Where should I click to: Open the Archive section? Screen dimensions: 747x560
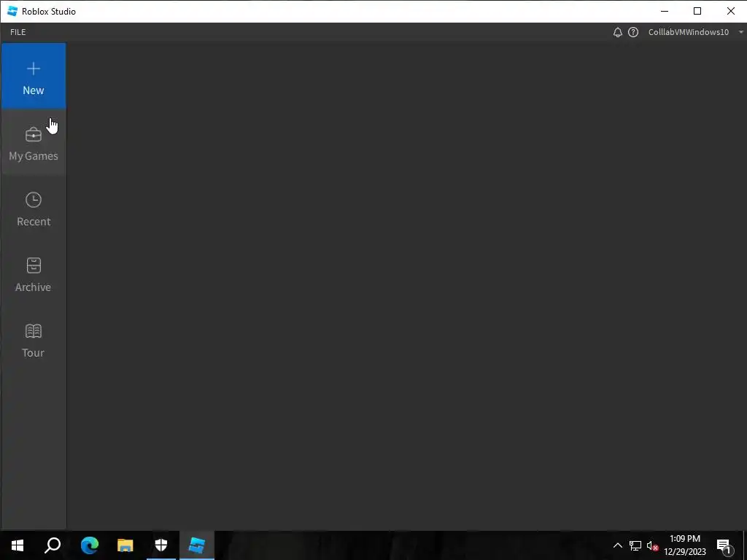pos(34,274)
